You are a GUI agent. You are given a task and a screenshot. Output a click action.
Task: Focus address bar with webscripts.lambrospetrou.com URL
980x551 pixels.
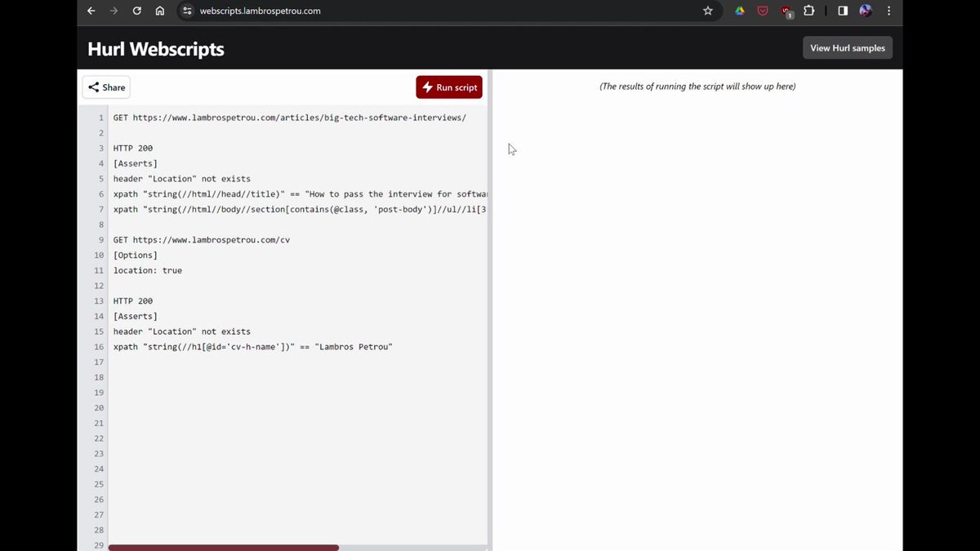click(260, 11)
